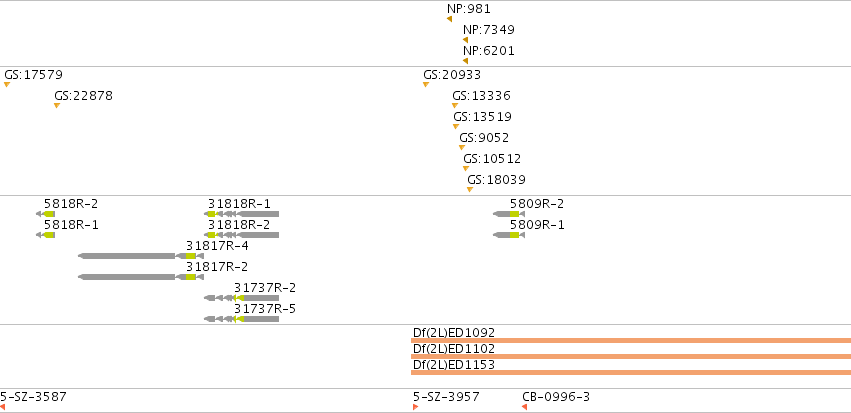Click the 31818R-1 label text
The height and width of the screenshot is (413, 851).
point(239,204)
